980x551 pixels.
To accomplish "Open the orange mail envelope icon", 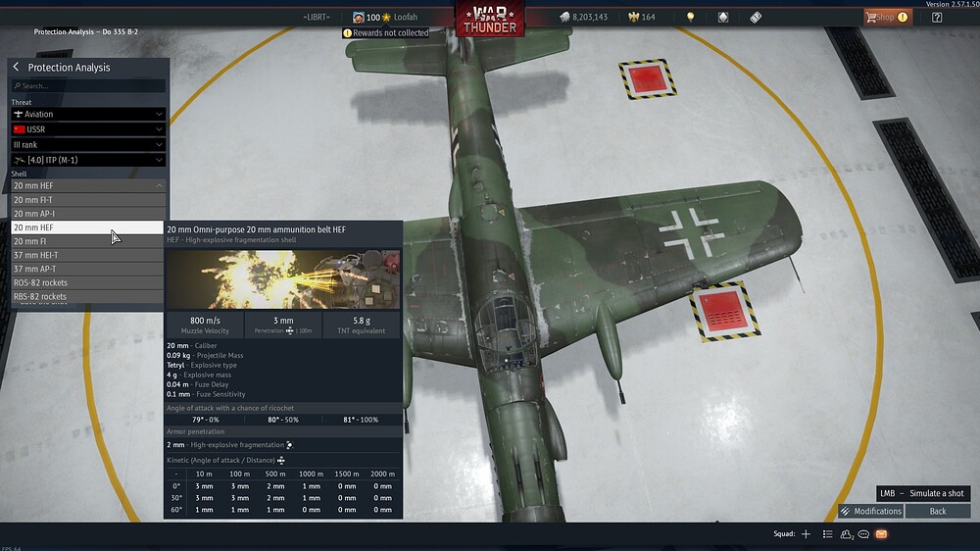I will point(881,533).
